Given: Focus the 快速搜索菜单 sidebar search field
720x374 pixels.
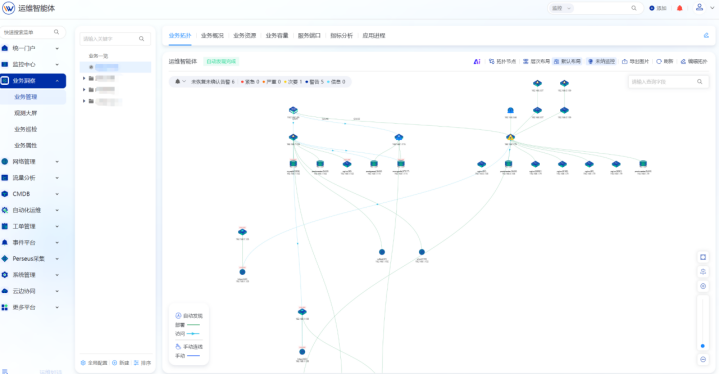Looking at the screenshot, I should 32,32.
